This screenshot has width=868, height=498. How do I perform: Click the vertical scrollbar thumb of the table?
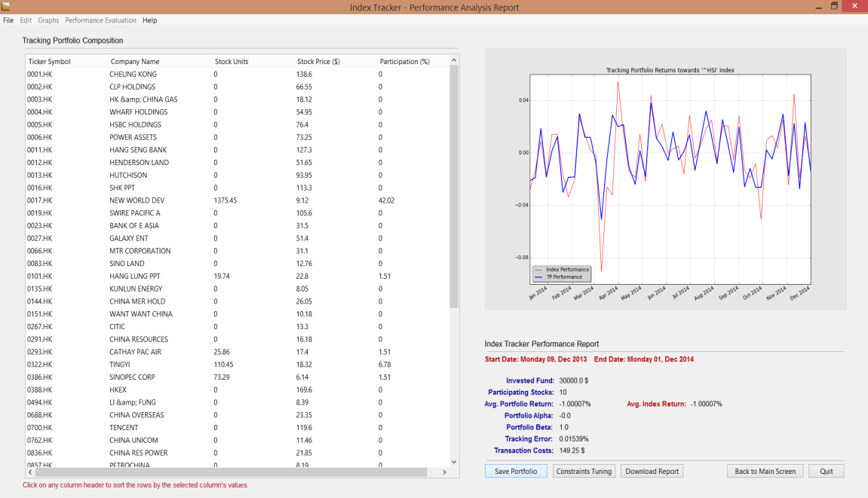(454, 187)
